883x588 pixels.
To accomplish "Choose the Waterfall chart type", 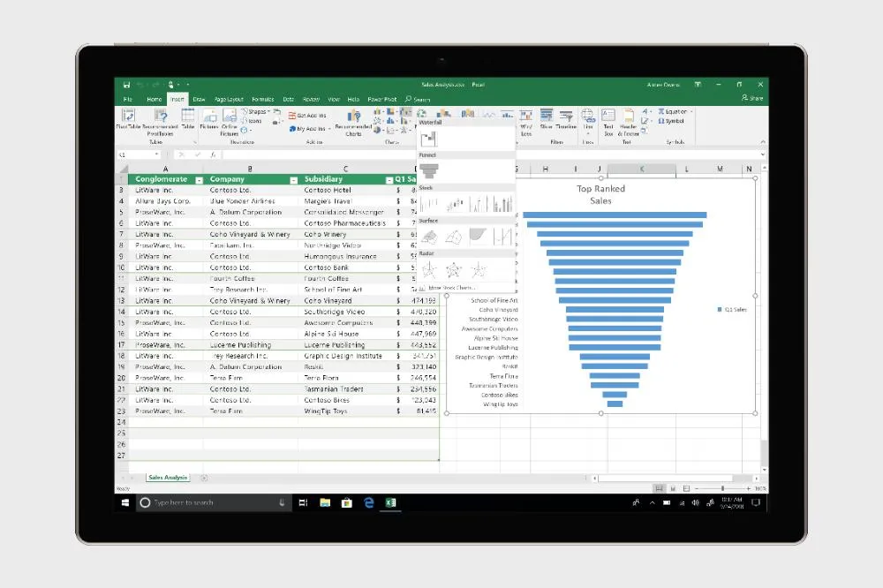I will [x=429, y=139].
